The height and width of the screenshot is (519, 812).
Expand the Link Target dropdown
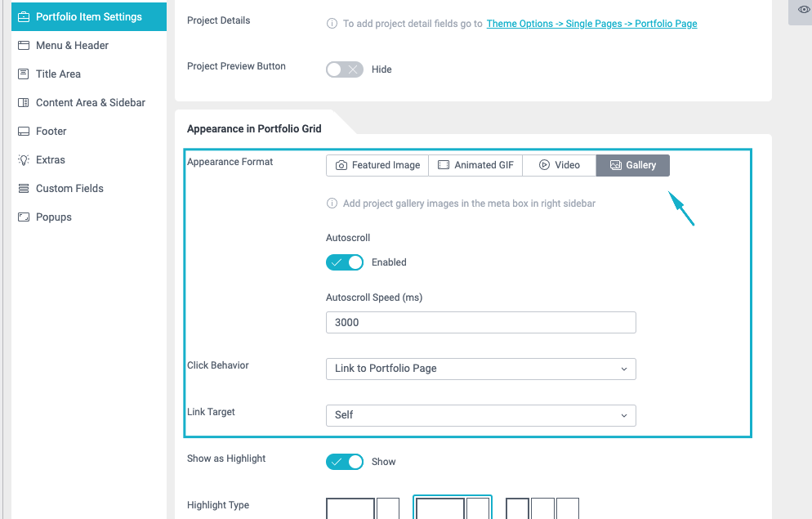[x=480, y=415]
